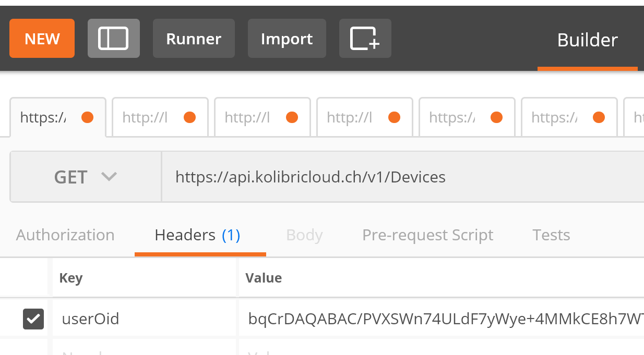Viewport: 644px width, 355px height.
Task: Select the Tests tab
Action: [551, 235]
